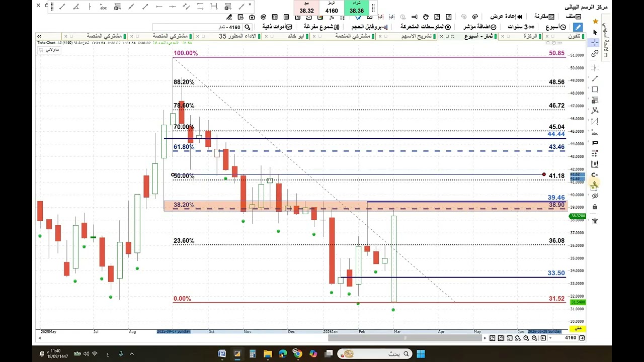Open Windows Start button in taskbar

(421, 354)
